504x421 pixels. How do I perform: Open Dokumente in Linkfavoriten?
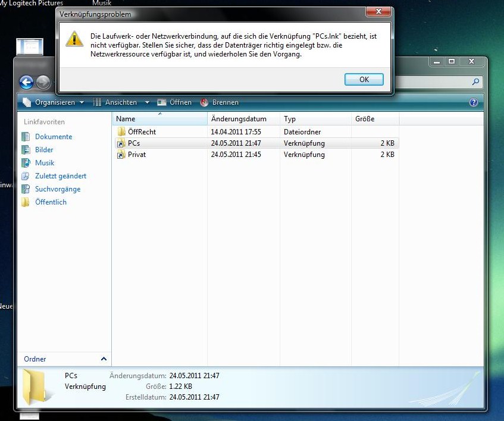pos(53,137)
